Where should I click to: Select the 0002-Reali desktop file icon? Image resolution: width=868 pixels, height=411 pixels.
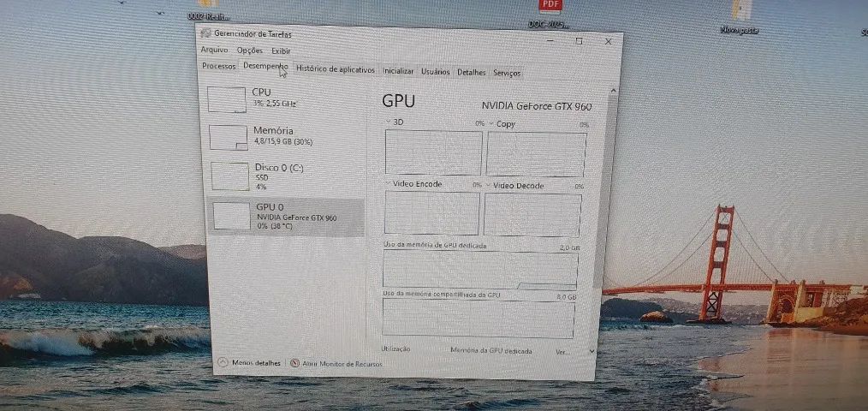point(208,10)
